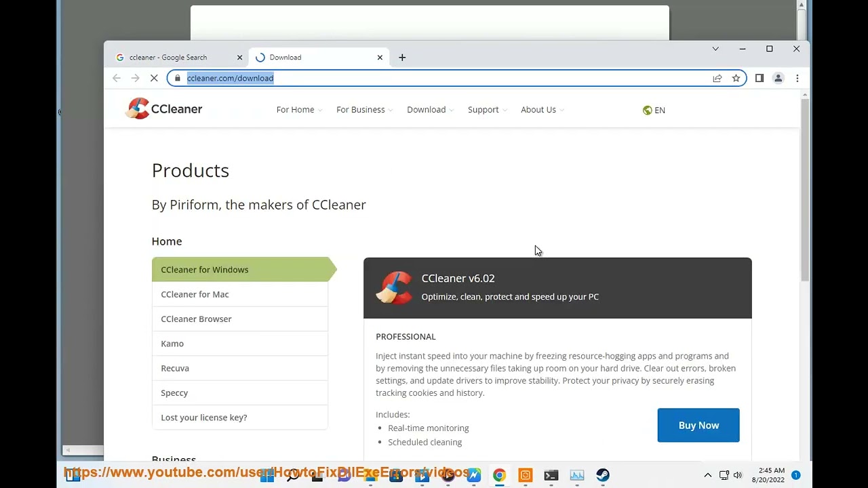Select CCleaner for Windows in product list
The image size is (868, 488).
tap(244, 270)
